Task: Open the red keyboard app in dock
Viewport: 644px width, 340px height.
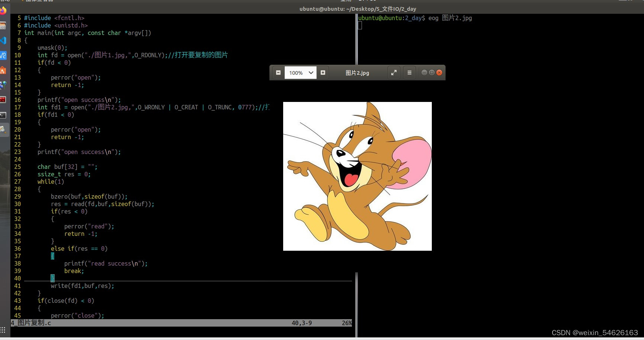Action: point(3,100)
